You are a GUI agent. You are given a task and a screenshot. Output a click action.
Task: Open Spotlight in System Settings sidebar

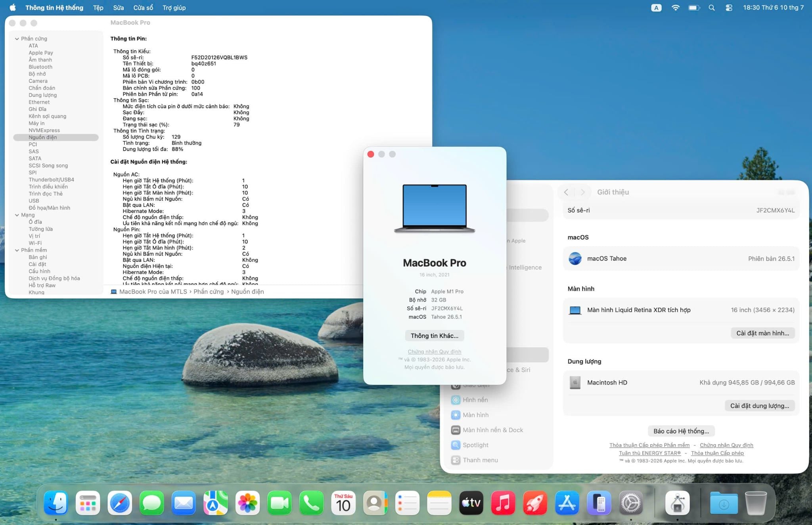point(475,445)
